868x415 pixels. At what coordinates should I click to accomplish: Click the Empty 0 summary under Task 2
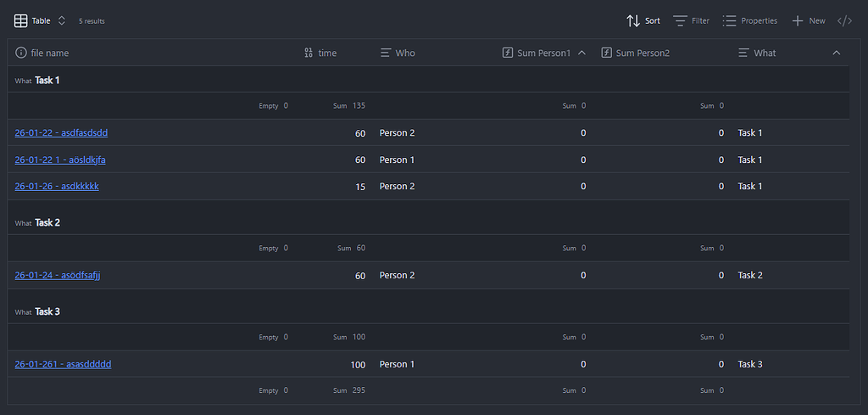coord(274,248)
